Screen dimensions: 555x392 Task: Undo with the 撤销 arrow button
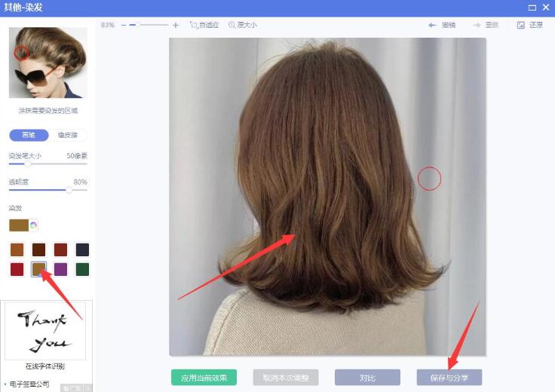coord(442,25)
